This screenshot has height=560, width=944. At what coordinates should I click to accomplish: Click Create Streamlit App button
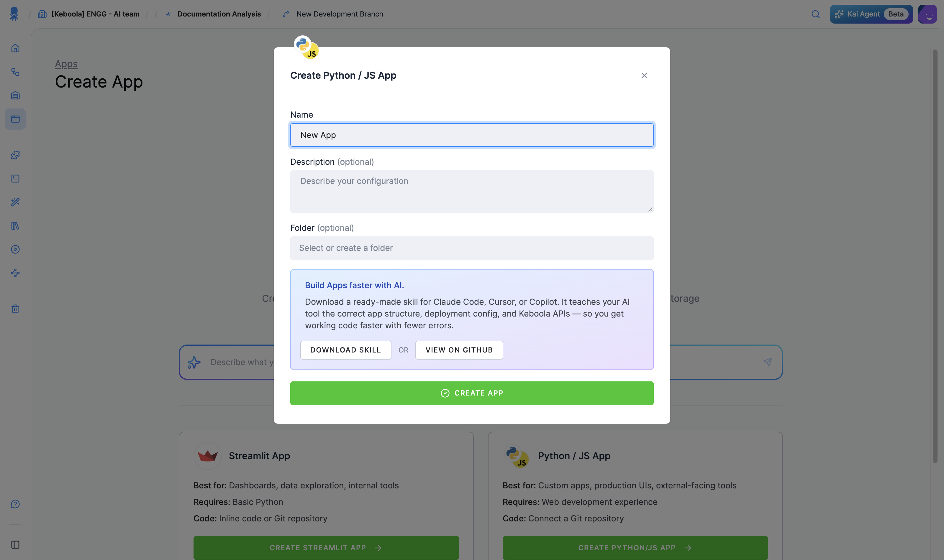pos(326,548)
